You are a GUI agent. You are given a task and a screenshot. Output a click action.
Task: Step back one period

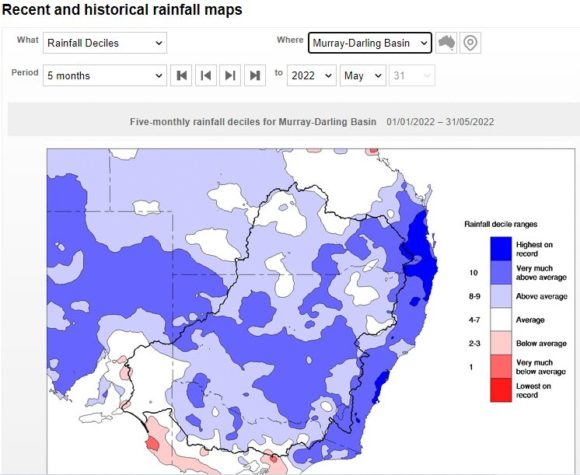coord(206,75)
